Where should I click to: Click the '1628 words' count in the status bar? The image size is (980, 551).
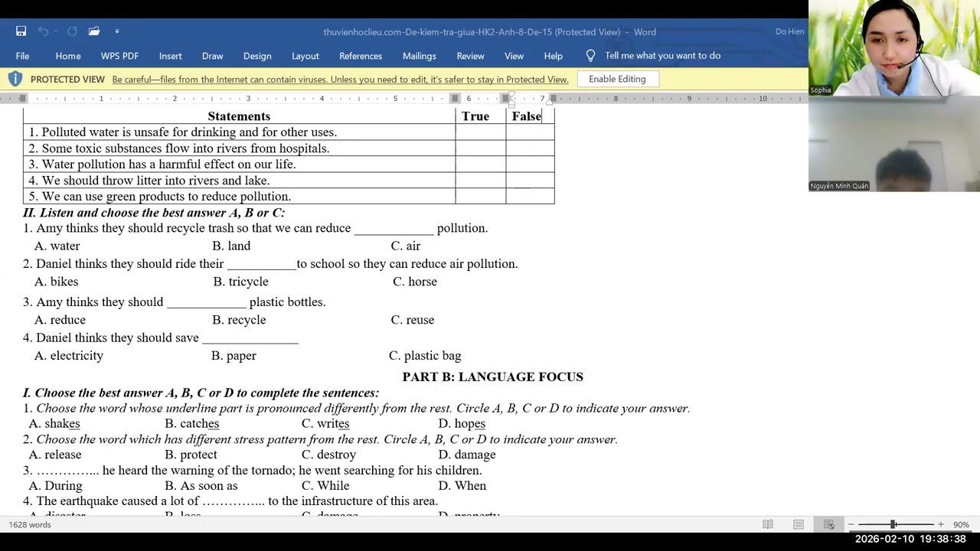(x=30, y=525)
